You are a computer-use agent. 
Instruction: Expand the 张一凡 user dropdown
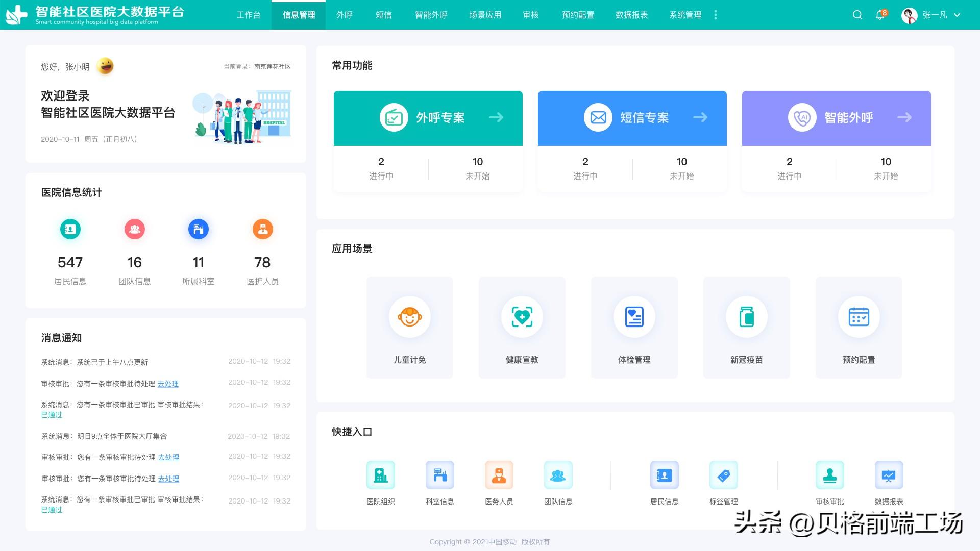[x=957, y=15]
